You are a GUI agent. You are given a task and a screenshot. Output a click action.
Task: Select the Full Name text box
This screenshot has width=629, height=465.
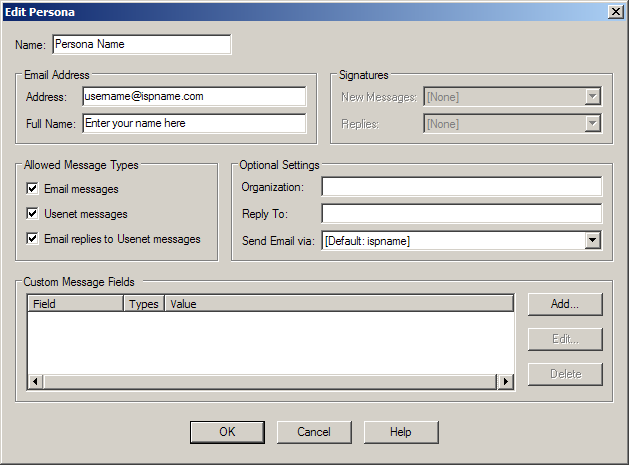point(194,124)
